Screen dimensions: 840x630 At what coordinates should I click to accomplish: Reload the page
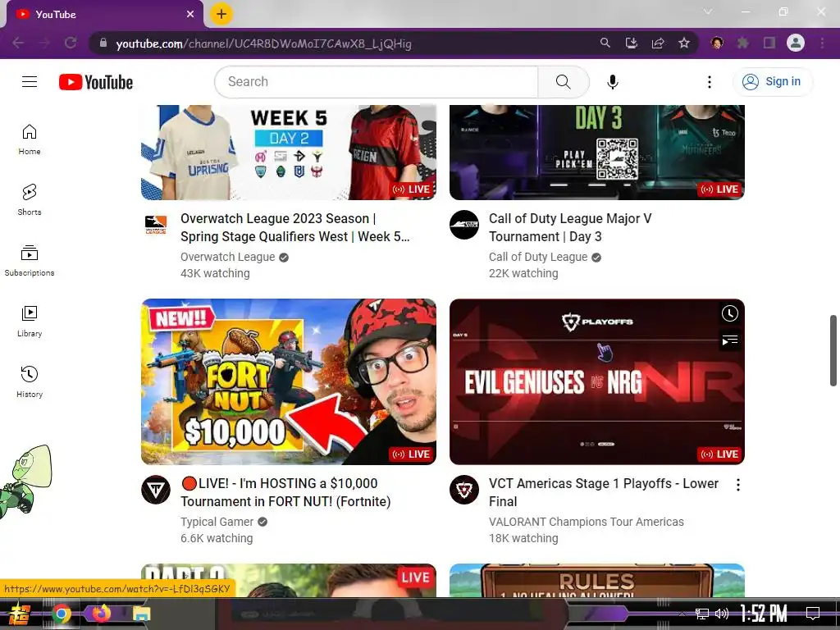pos(71,43)
